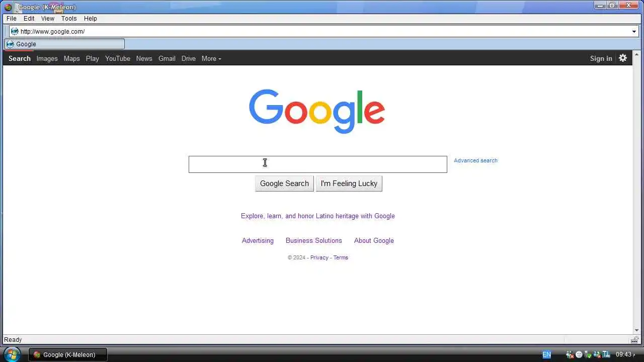The height and width of the screenshot is (362, 644).
Task: Go to Play in Google navigation bar
Action: tap(93, 58)
